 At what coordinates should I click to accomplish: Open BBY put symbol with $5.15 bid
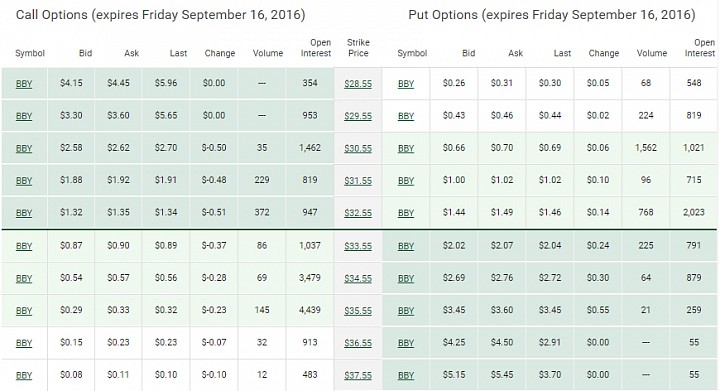pos(406,375)
